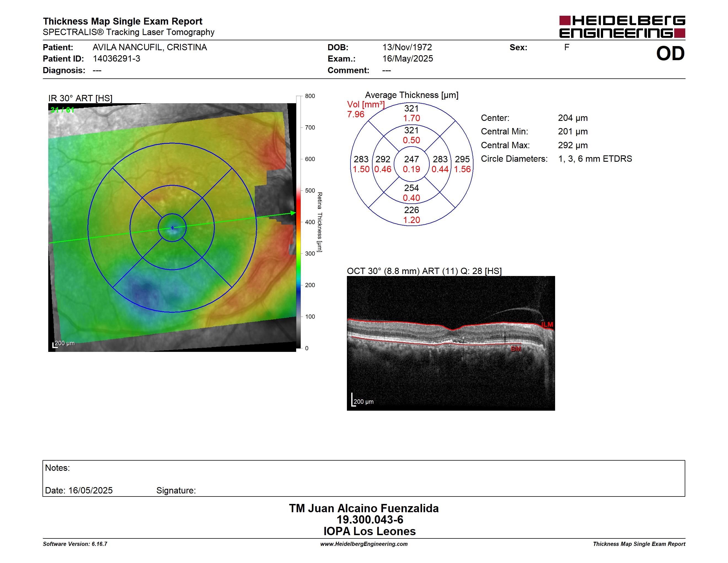Click the IR fundus thickness map image

(x=172, y=227)
